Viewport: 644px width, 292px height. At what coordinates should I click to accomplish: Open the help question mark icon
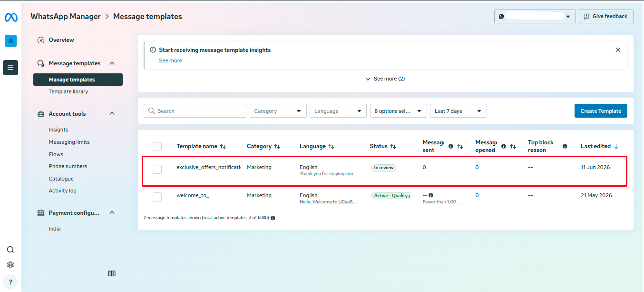[10, 282]
